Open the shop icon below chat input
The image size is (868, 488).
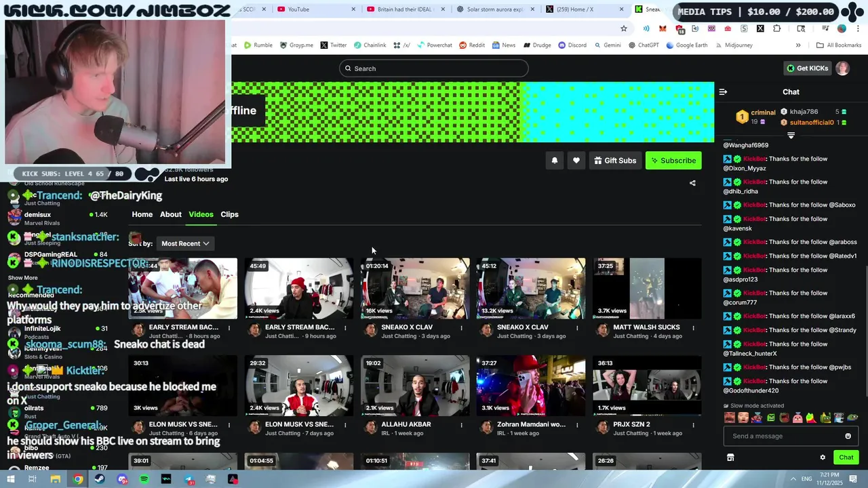point(730,457)
